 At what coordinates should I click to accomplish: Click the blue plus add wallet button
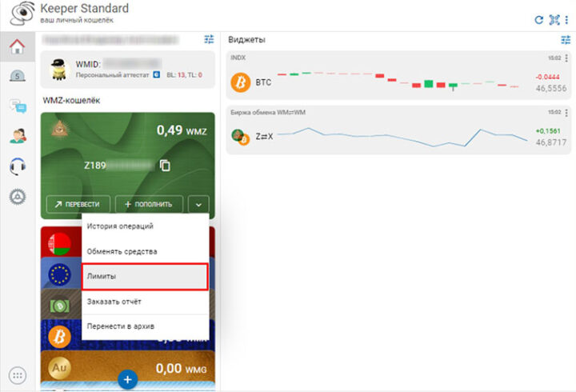click(x=127, y=379)
